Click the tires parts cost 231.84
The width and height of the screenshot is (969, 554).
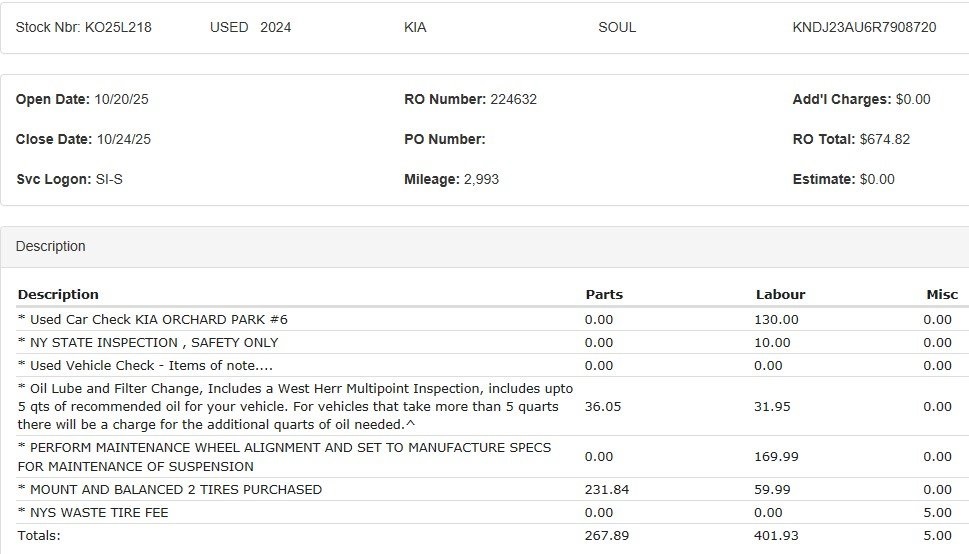coord(607,489)
